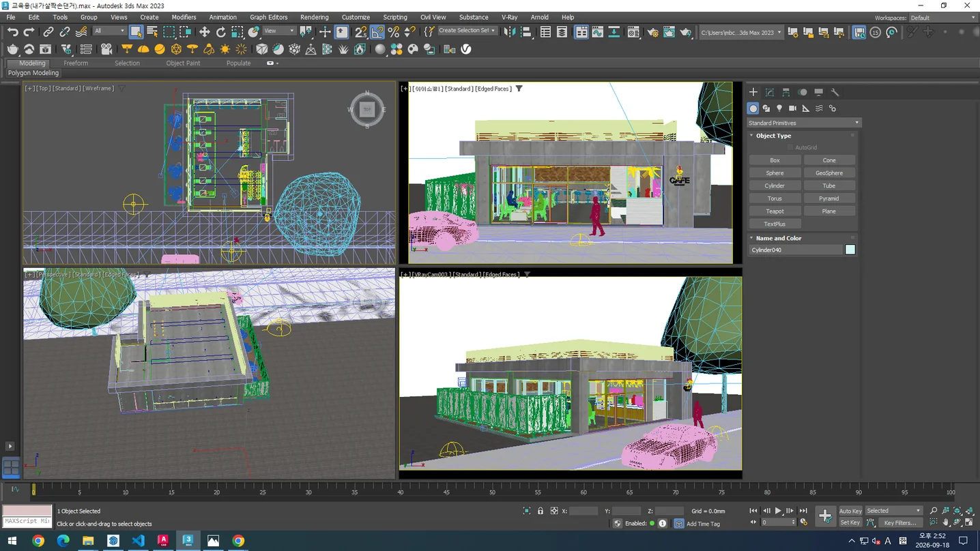
Task: Toggle the Auto Key mode
Action: (850, 511)
